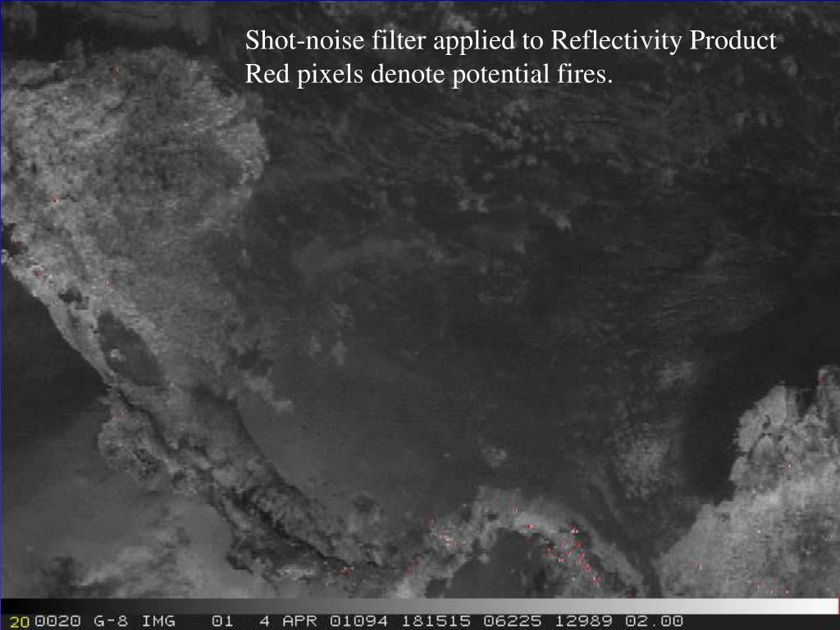Select the month 'APR' in status line
840x630 pixels.
click(300, 621)
